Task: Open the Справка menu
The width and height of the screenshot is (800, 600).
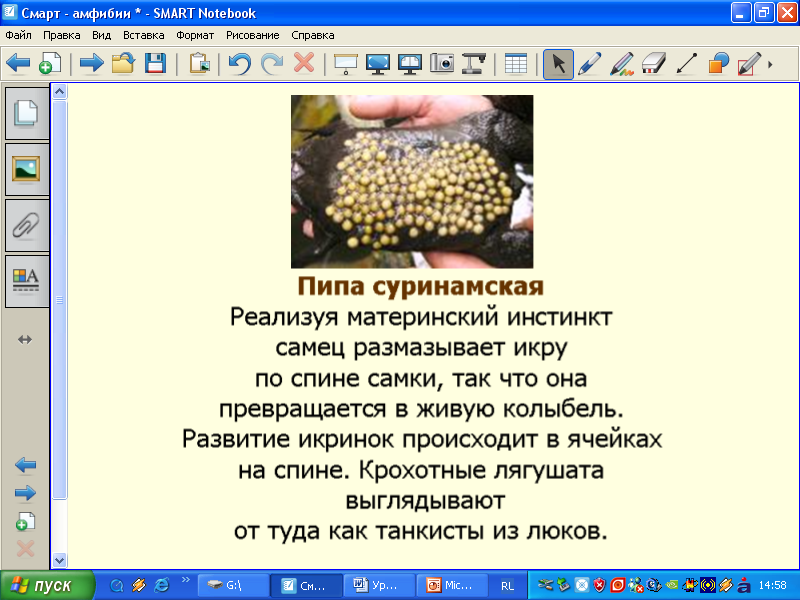Action: 313,35
